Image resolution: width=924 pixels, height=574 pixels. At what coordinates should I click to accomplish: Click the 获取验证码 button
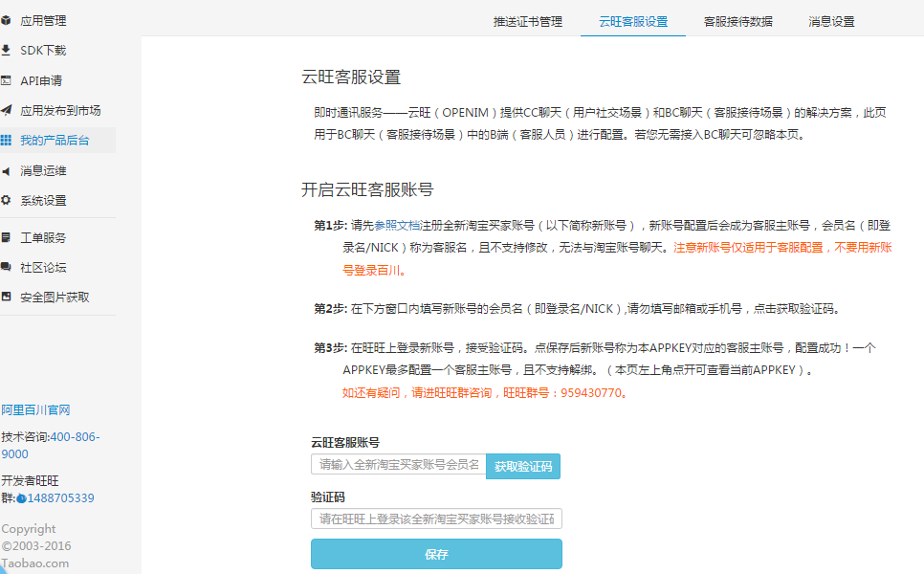pyautogui.click(x=523, y=466)
